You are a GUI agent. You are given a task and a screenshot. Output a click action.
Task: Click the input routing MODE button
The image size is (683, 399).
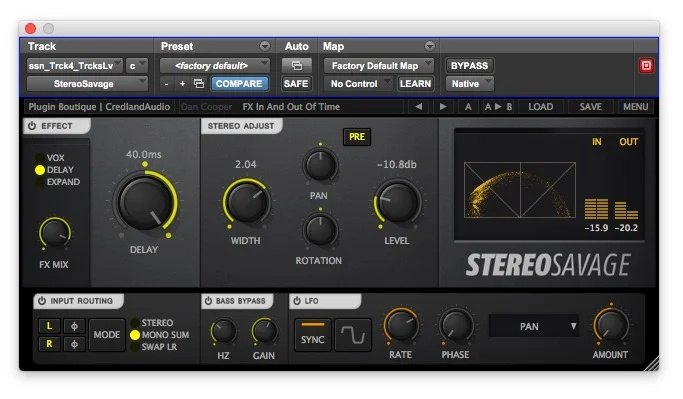[107, 335]
